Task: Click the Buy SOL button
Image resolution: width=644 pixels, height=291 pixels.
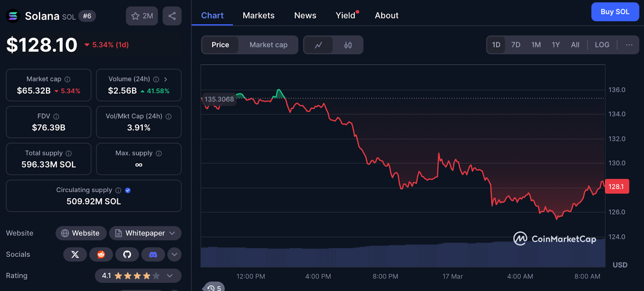Action: pyautogui.click(x=615, y=12)
